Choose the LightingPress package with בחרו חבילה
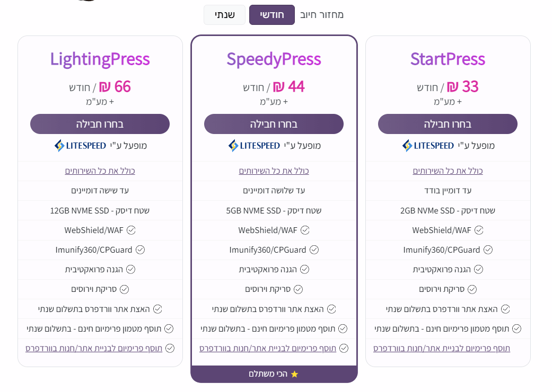 coord(100,124)
